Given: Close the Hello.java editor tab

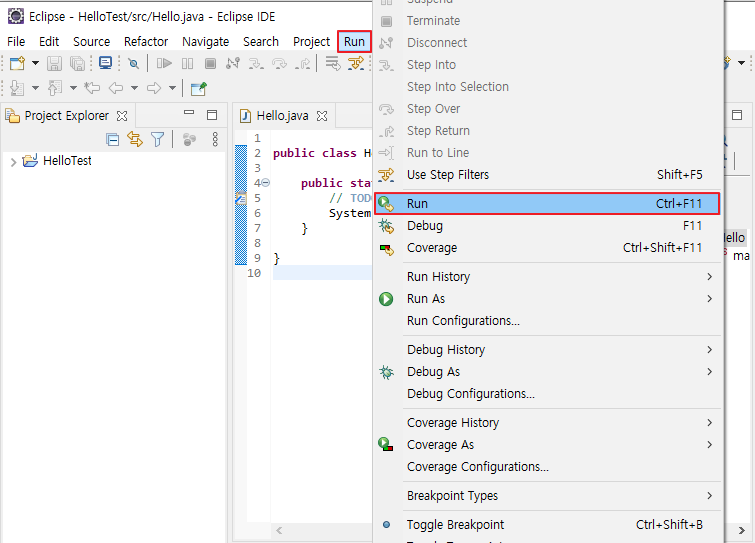Looking at the screenshot, I should coord(322,116).
